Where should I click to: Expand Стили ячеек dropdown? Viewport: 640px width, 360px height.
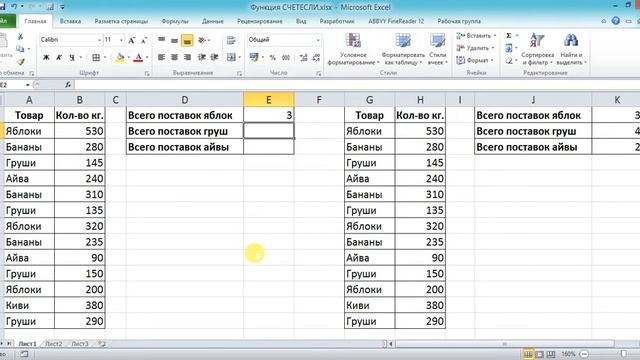(438, 49)
